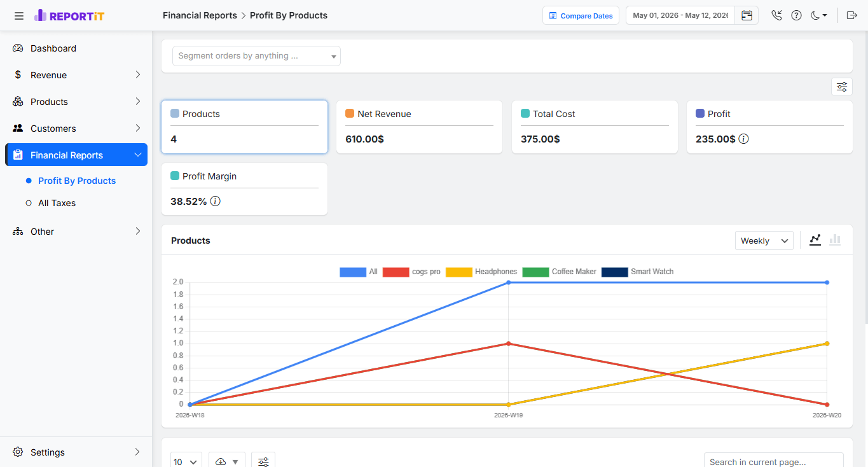The width and height of the screenshot is (868, 467).
Task: Open table column filter settings icon
Action: (263, 461)
